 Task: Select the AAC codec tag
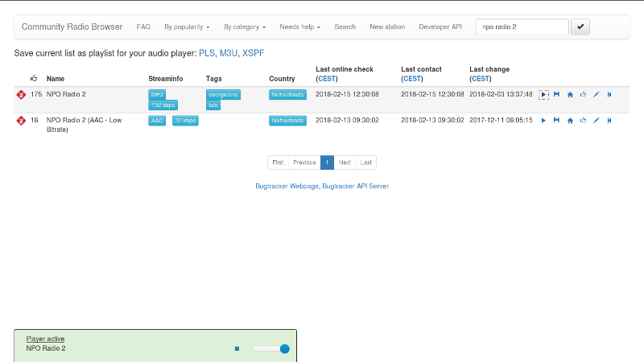point(157,120)
